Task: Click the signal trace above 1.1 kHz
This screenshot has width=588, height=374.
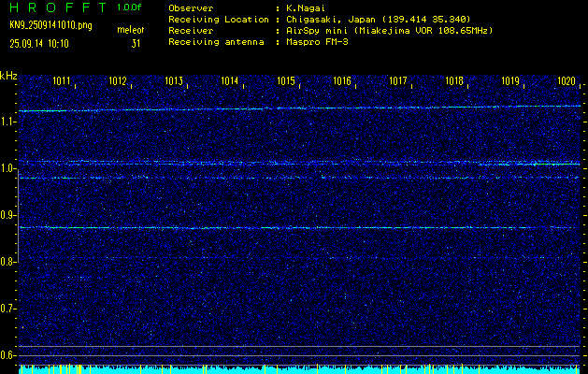Action: tap(299, 108)
